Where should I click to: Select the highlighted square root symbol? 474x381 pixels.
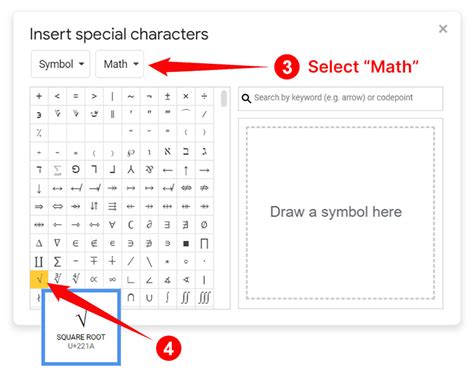click(39, 279)
